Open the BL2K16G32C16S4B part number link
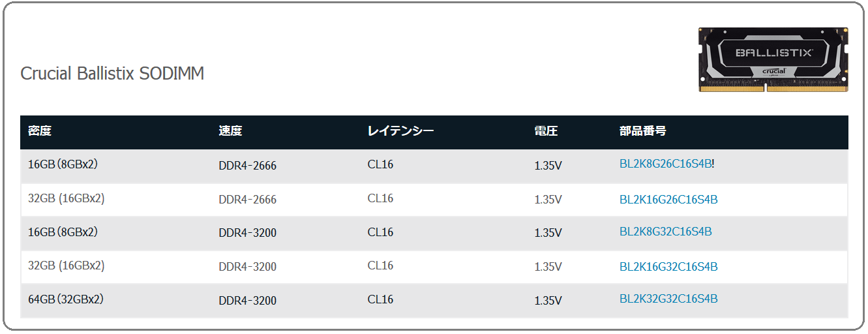The height and width of the screenshot is (334, 868). [668, 267]
